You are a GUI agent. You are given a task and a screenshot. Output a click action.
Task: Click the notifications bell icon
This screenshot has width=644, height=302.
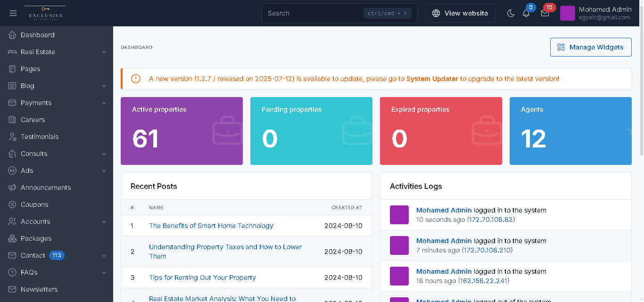[x=526, y=13]
